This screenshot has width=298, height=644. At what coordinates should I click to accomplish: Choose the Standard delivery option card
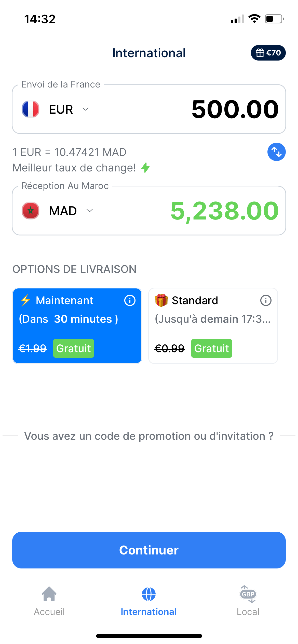tap(213, 326)
